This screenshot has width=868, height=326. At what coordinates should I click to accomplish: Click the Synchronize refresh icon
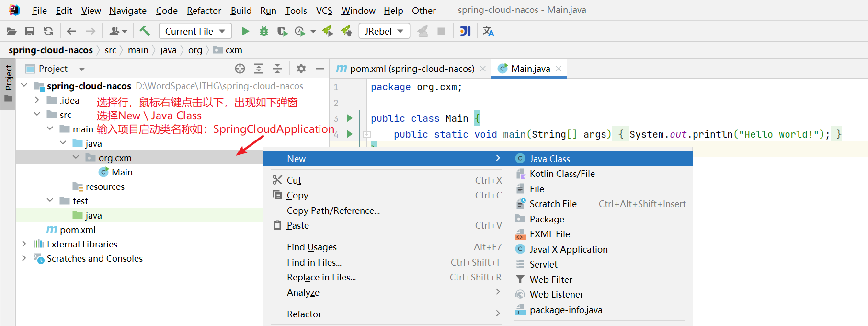click(x=48, y=31)
